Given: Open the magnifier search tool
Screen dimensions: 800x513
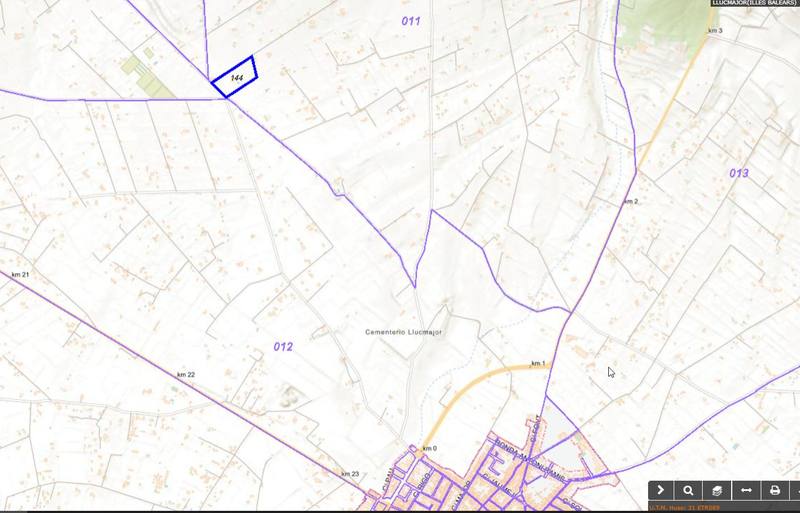Looking at the screenshot, I should coord(689,490).
